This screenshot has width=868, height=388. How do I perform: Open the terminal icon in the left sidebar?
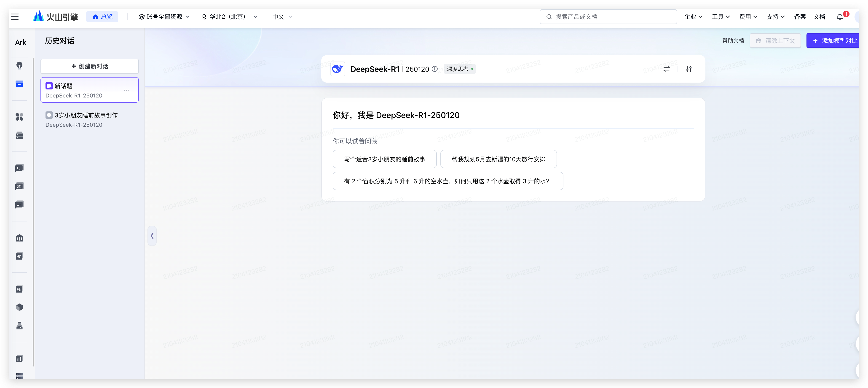19,168
